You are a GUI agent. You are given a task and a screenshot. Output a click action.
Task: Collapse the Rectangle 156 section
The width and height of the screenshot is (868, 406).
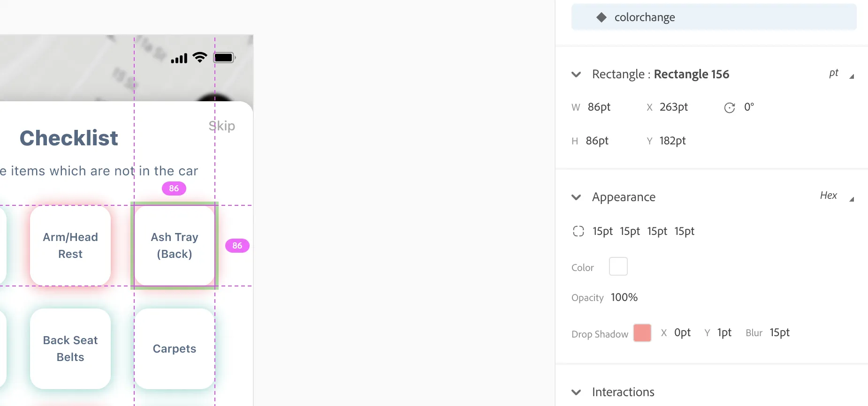(576, 75)
